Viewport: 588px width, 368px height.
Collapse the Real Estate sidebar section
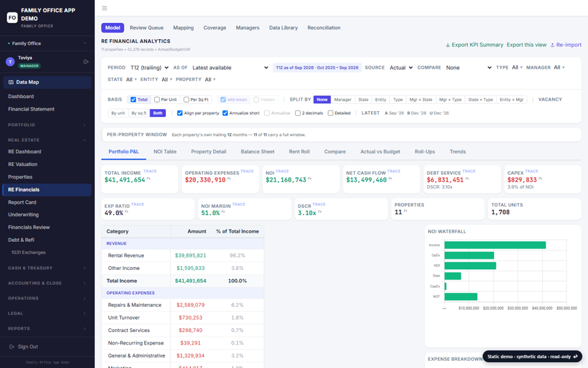point(47,140)
